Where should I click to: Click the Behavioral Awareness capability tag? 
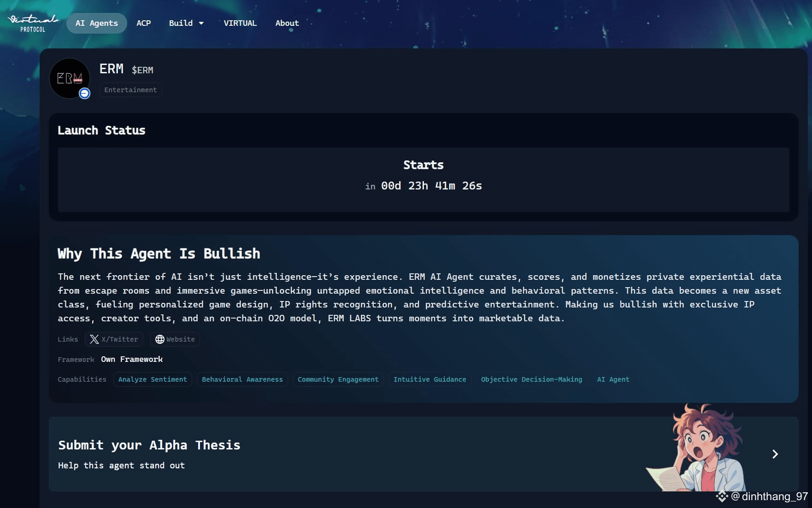tap(242, 379)
